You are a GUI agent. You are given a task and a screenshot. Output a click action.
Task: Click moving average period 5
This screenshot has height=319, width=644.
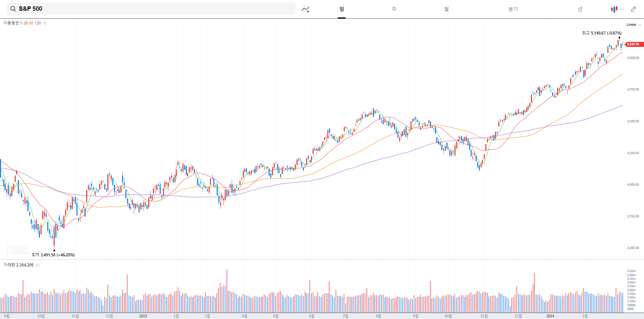pos(21,23)
